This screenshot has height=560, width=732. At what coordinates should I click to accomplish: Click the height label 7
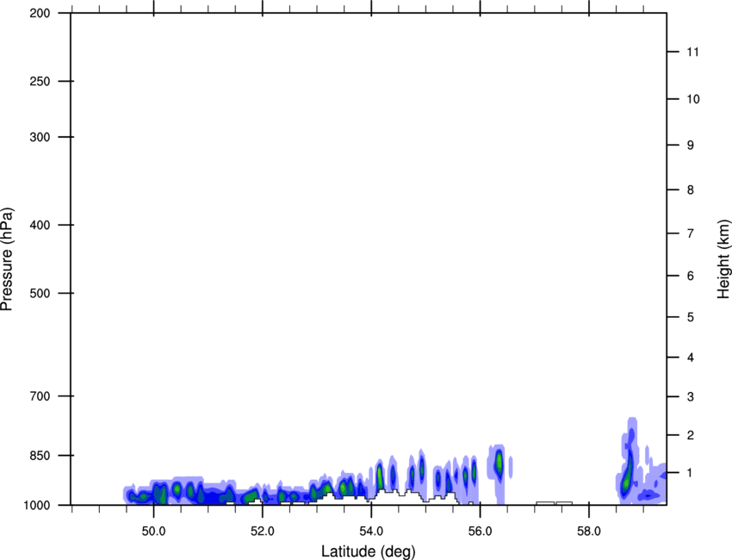point(691,233)
